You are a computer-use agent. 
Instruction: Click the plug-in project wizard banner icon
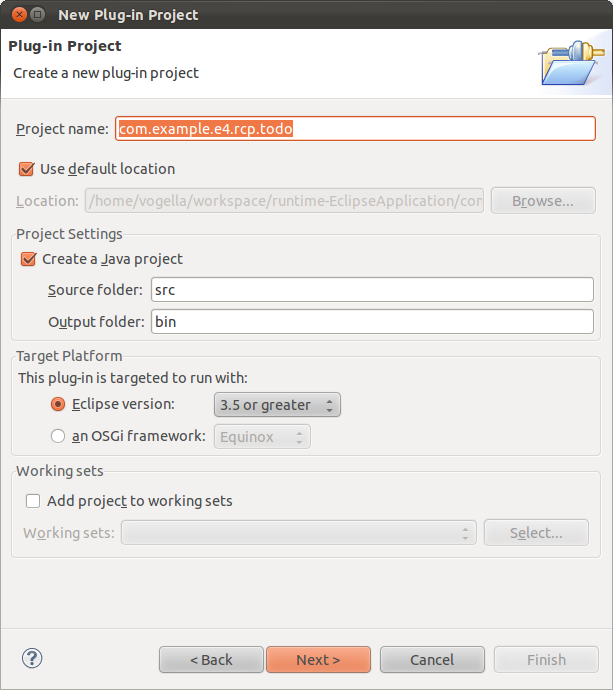[569, 62]
